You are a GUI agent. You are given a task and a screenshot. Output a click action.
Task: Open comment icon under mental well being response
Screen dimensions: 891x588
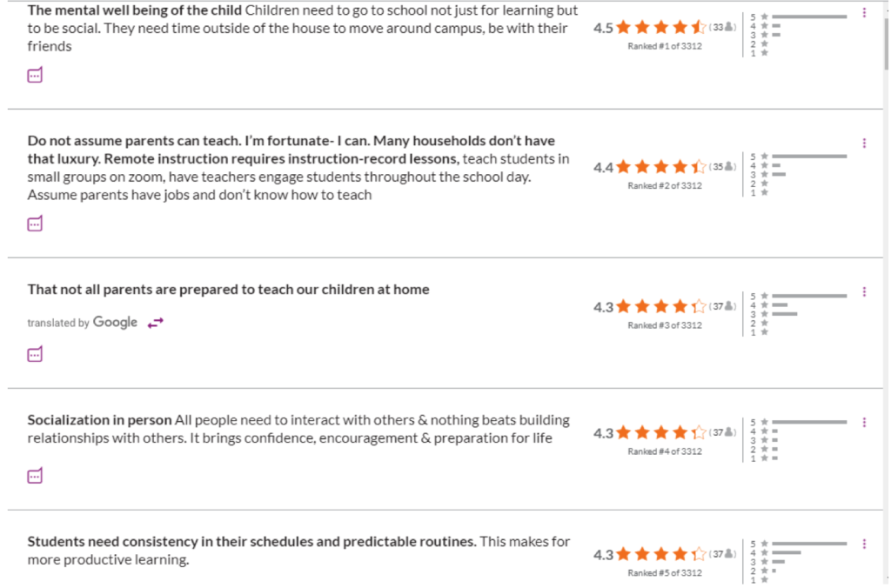[x=35, y=75]
